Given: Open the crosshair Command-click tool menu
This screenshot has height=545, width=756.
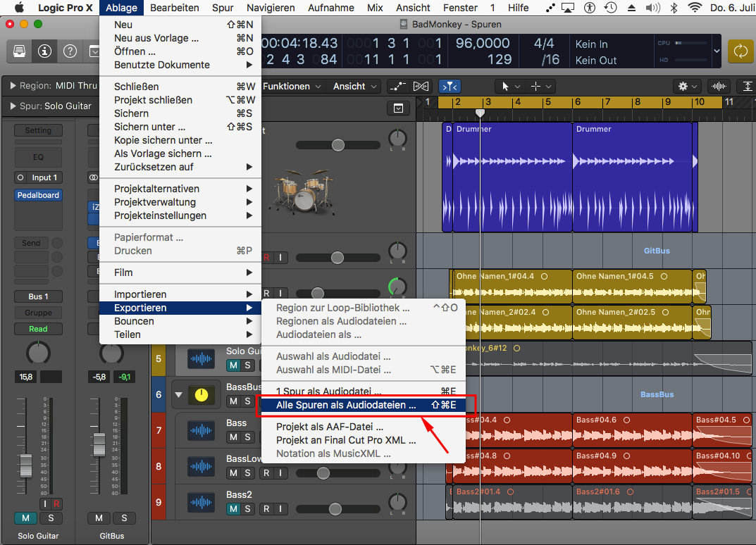Looking at the screenshot, I should [540, 86].
